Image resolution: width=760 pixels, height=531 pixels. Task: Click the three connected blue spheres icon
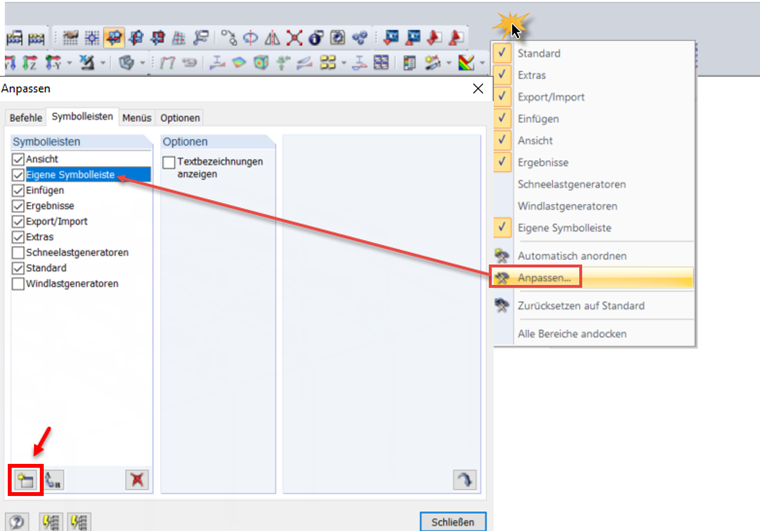coord(360,37)
